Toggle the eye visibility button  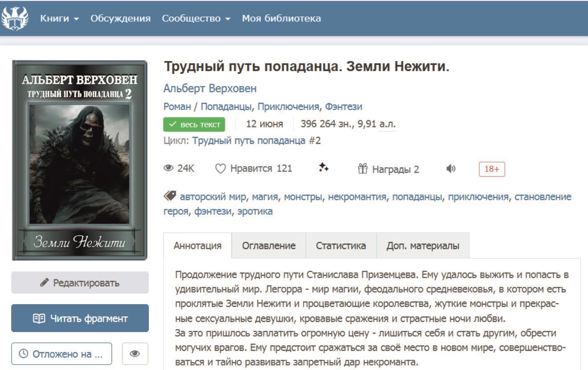135,354
